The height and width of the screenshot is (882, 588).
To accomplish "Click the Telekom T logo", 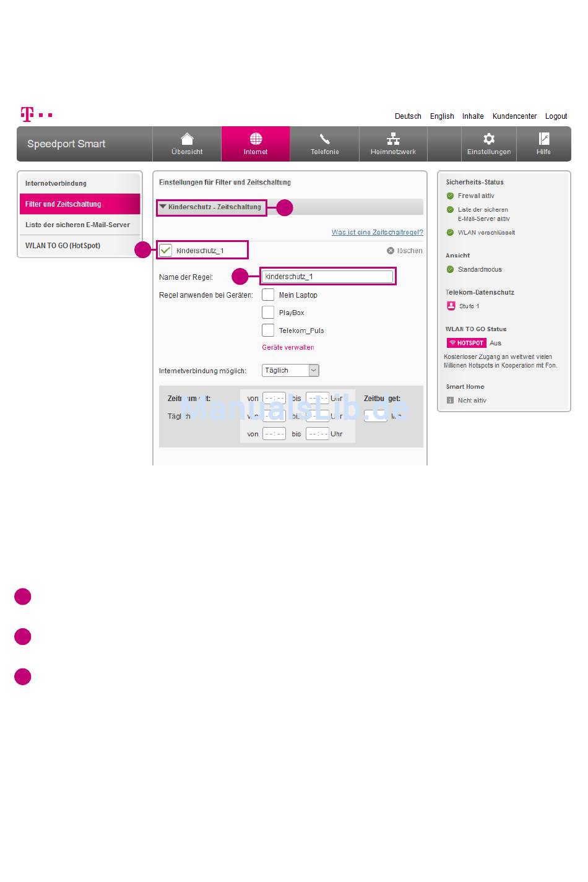I will tap(36, 115).
